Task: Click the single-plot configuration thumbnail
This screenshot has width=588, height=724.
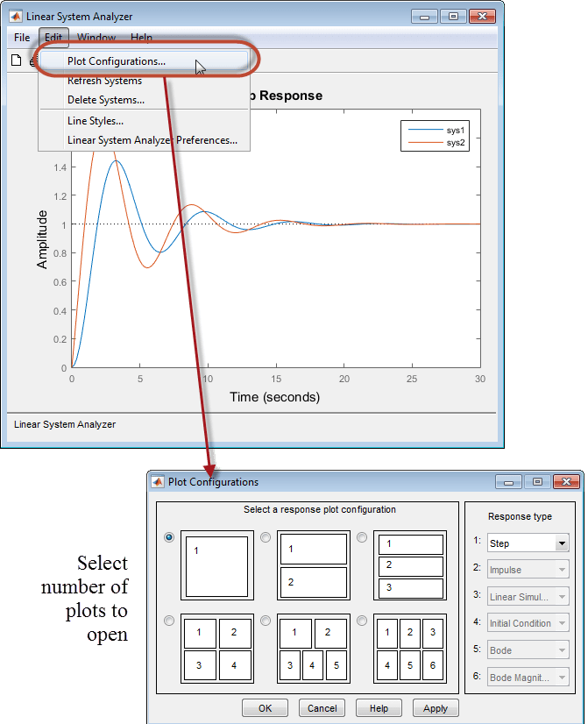Action: (217, 565)
